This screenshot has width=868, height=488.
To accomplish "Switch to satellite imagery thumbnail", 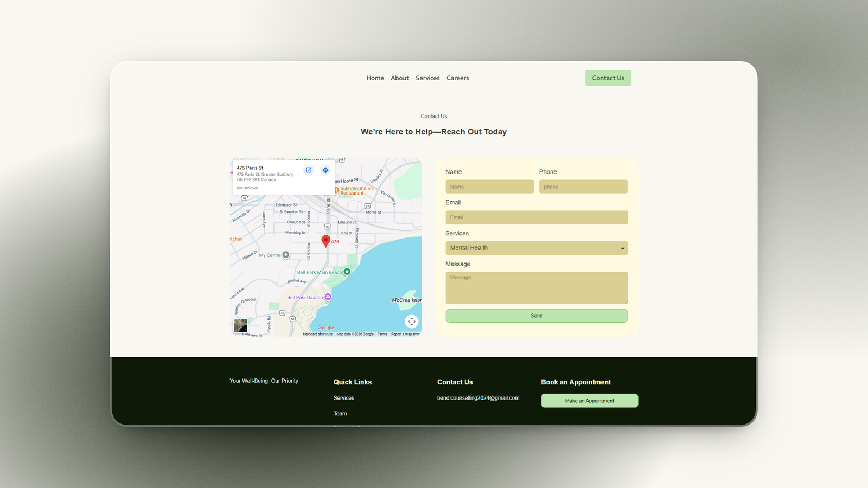I will (240, 325).
